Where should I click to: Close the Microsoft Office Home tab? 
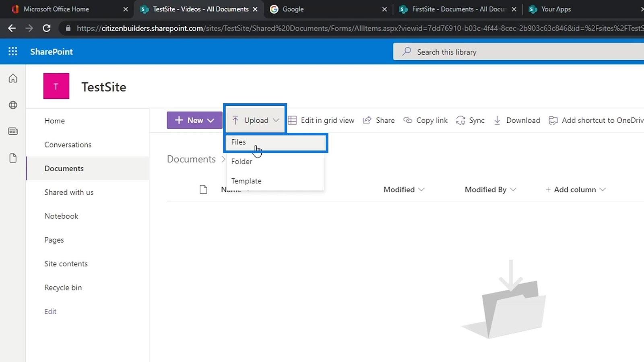pos(126,9)
